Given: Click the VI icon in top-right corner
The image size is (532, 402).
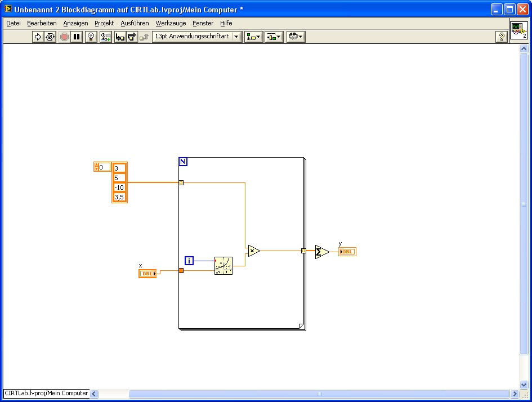Looking at the screenshot, I should (x=518, y=31).
